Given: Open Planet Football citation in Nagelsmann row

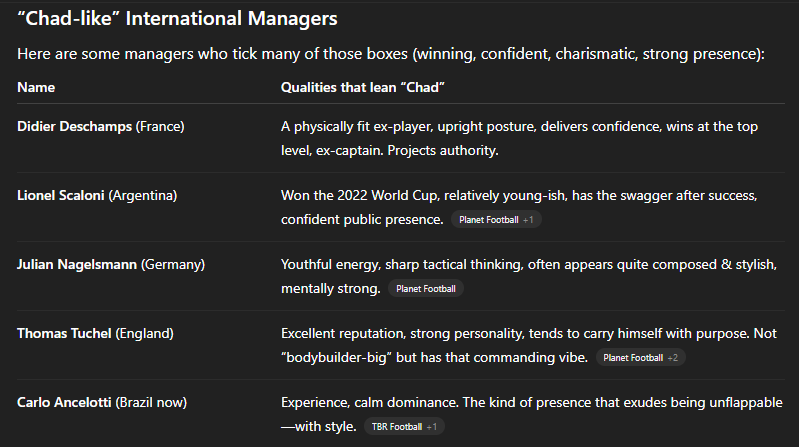Looking at the screenshot, I should [426, 289].
